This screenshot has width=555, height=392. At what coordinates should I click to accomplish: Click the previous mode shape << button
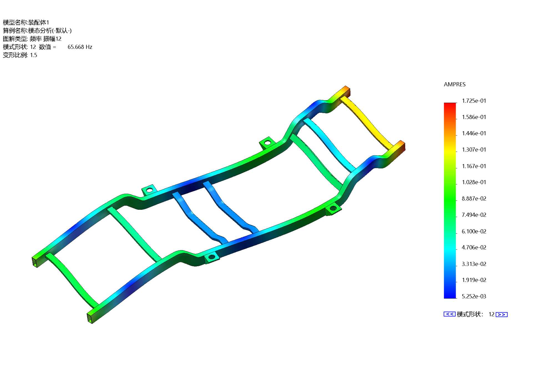tap(449, 314)
